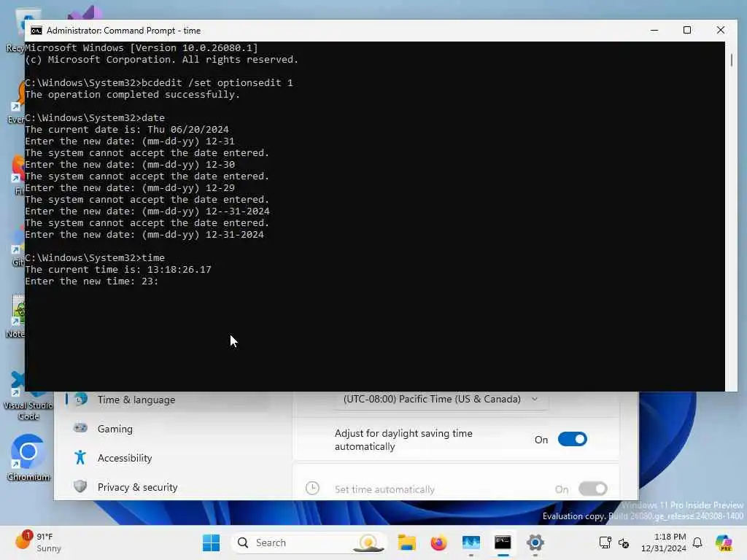Maximize the Command Prompt window

point(687,30)
